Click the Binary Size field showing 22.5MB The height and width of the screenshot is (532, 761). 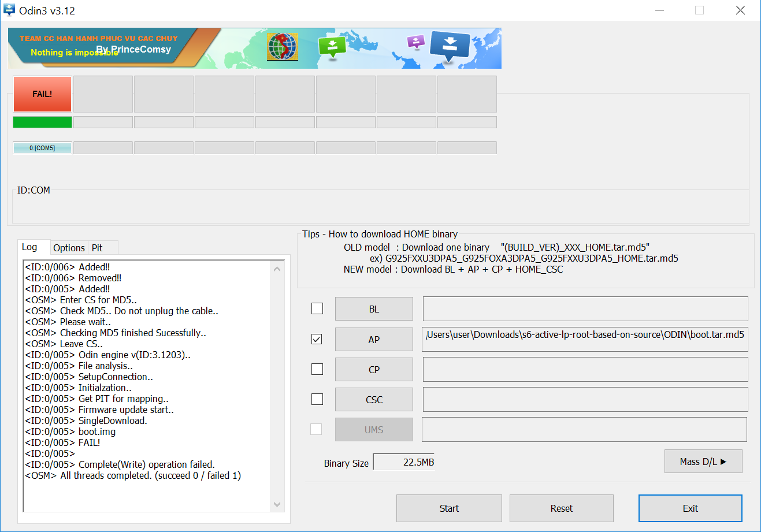click(x=404, y=462)
